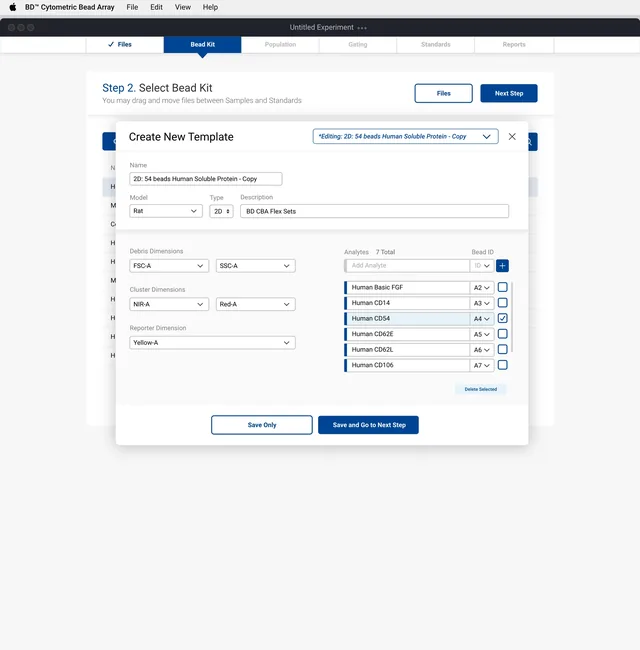Click the Description field BD CBA Flex Sets
This screenshot has height=650, width=640.
pos(374,211)
